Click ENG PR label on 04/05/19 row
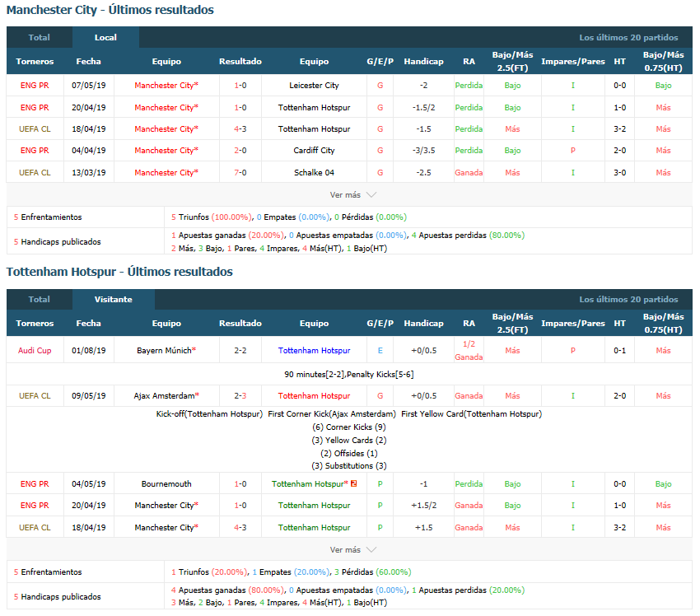Screen dimensions: 700x616 [35, 484]
